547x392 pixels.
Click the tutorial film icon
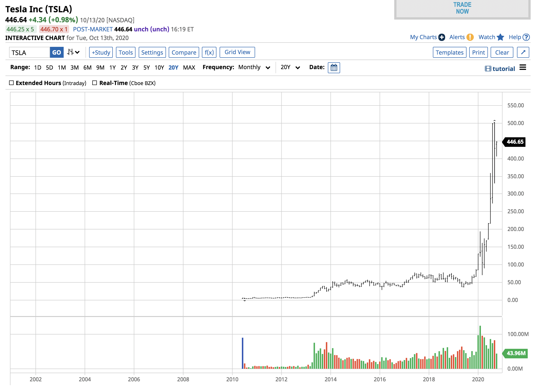click(x=488, y=69)
